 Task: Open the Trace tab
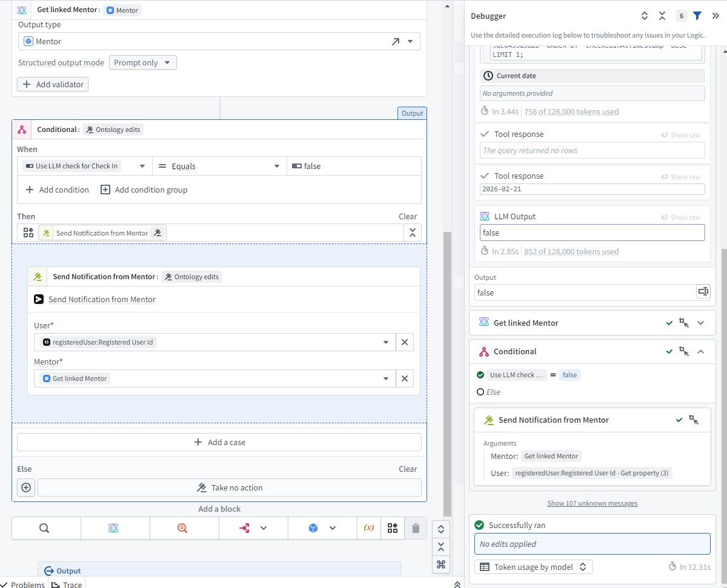point(67,584)
